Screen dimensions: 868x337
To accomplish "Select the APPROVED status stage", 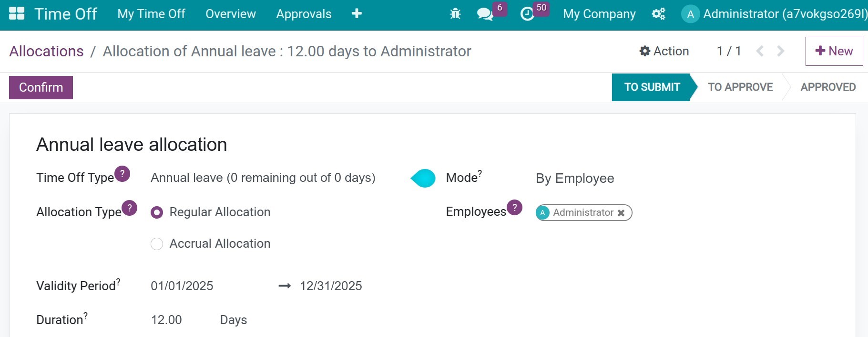I will point(828,87).
